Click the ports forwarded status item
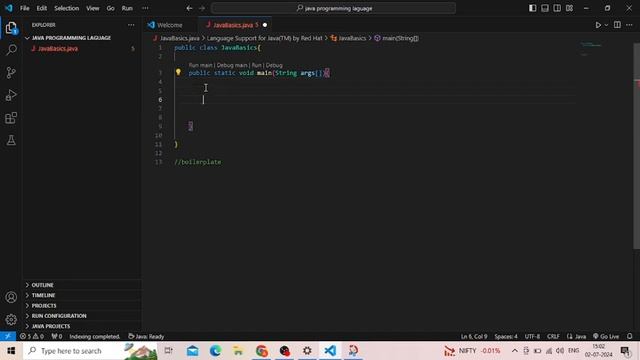This screenshot has height=360, width=640. [57, 336]
